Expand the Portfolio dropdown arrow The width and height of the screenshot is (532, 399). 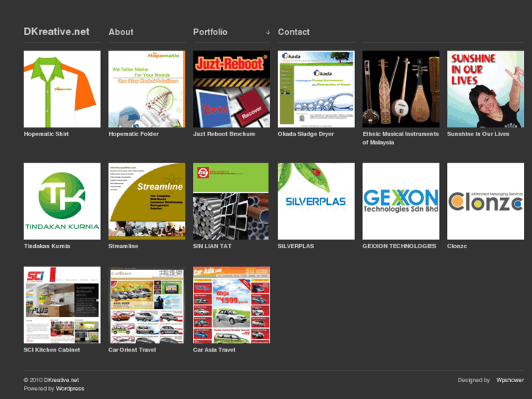click(268, 32)
